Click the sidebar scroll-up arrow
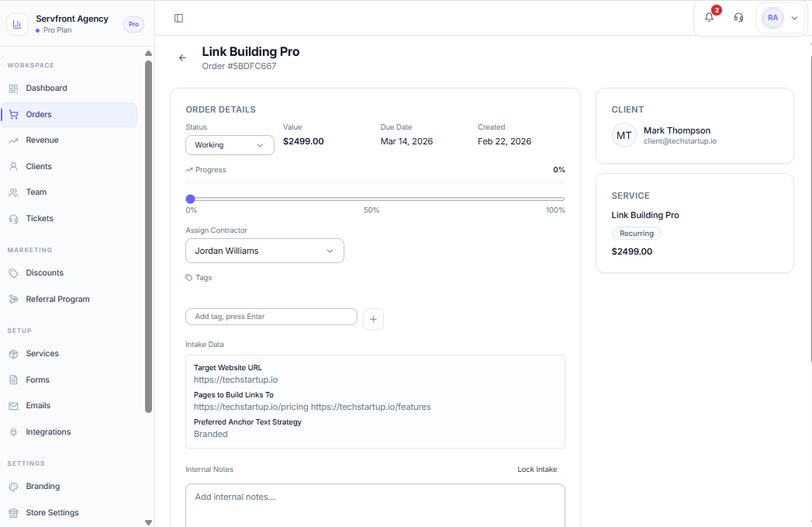This screenshot has width=812, height=527. (x=149, y=54)
